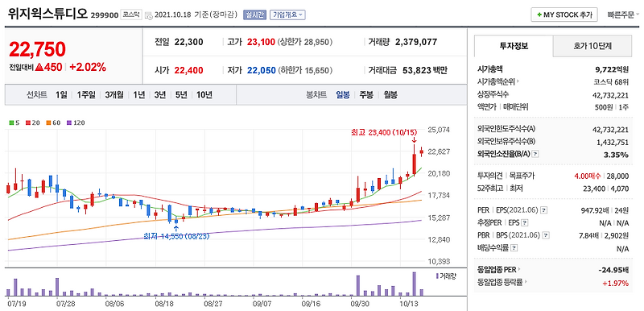The image size is (644, 311).
Task: Click the 시가총액 9,722억원 value
Action: pos(612,69)
